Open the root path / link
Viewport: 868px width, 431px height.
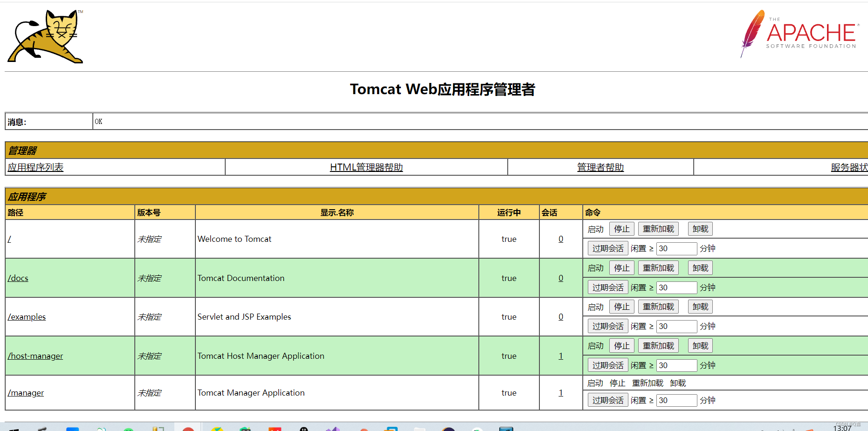[9, 239]
